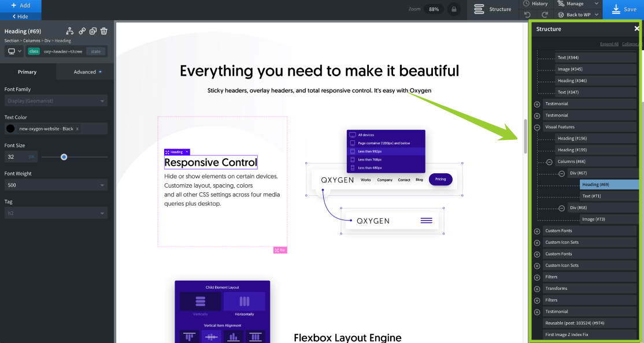Switch to the Advanced tab
Image resolution: width=644 pixels, height=343 pixels.
[85, 72]
